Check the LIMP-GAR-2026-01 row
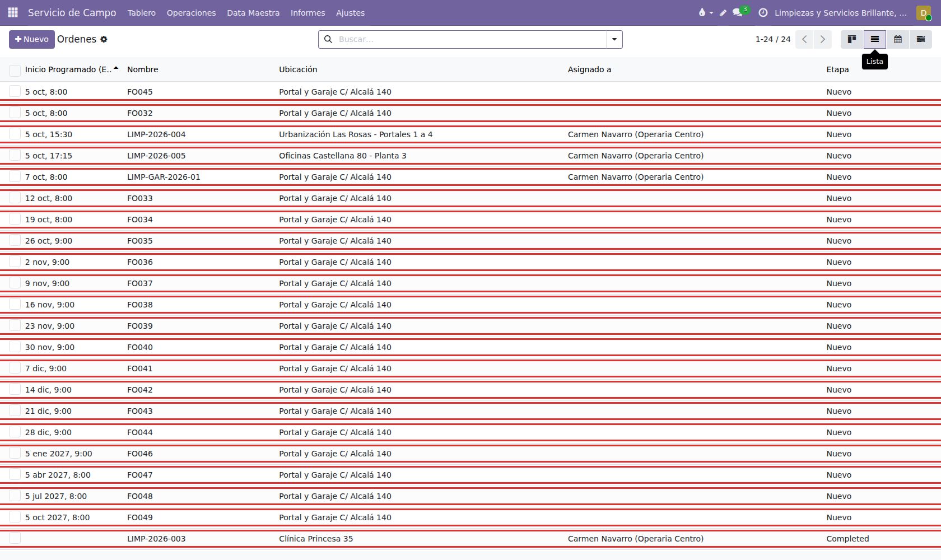Screen dimensions: 941x560 coord(15,176)
